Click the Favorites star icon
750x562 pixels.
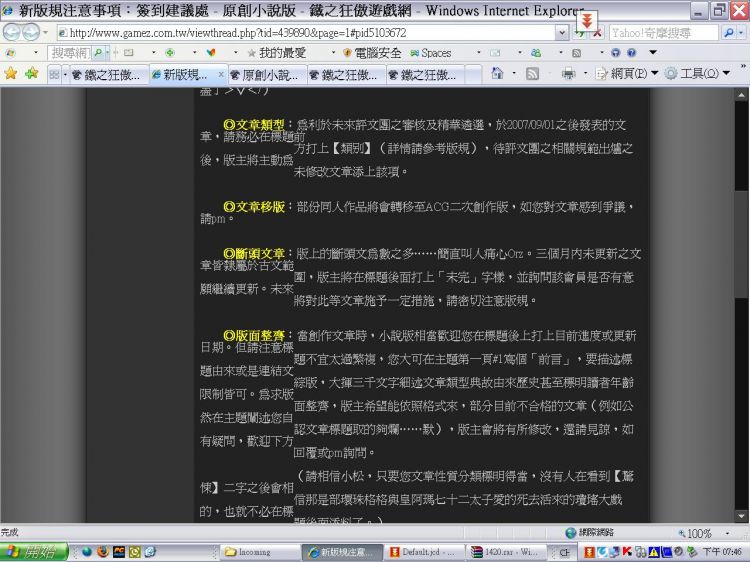11,74
